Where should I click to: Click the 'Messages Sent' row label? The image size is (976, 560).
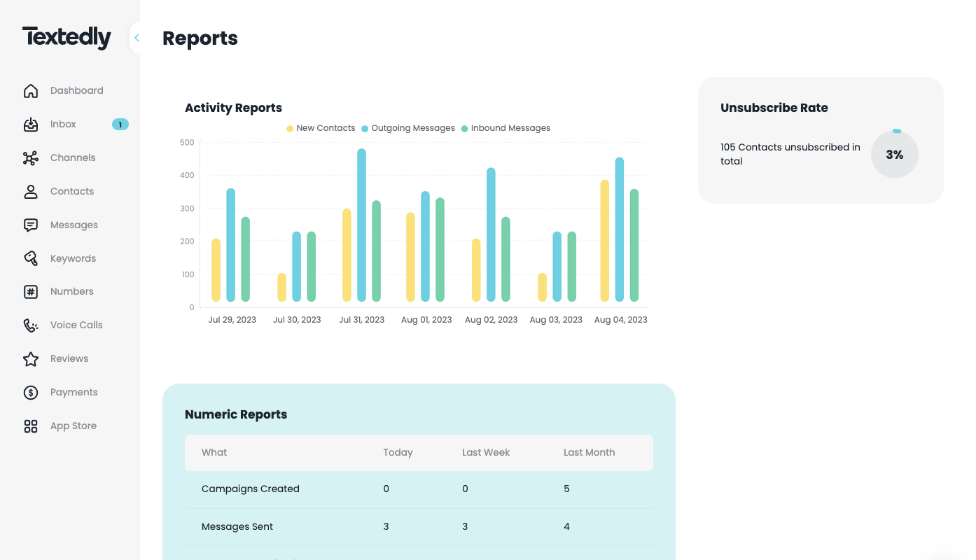pyautogui.click(x=237, y=526)
